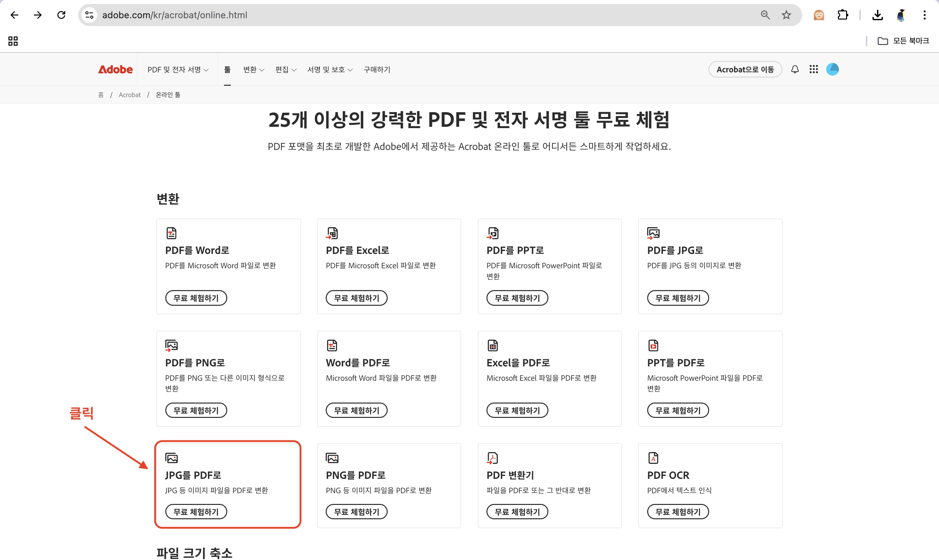The width and height of the screenshot is (939, 560).
Task: Click the notification bell icon
Action: [x=795, y=69]
